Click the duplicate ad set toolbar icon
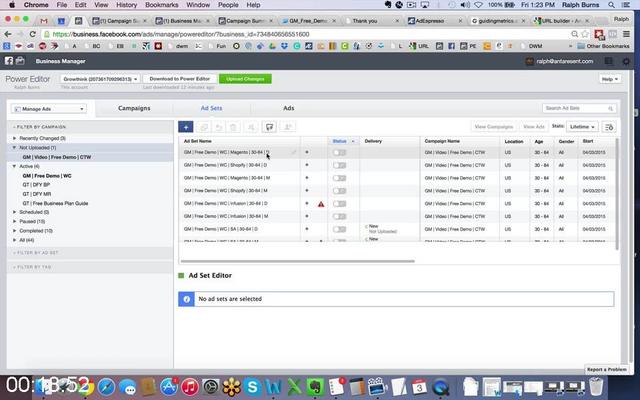 coord(204,127)
